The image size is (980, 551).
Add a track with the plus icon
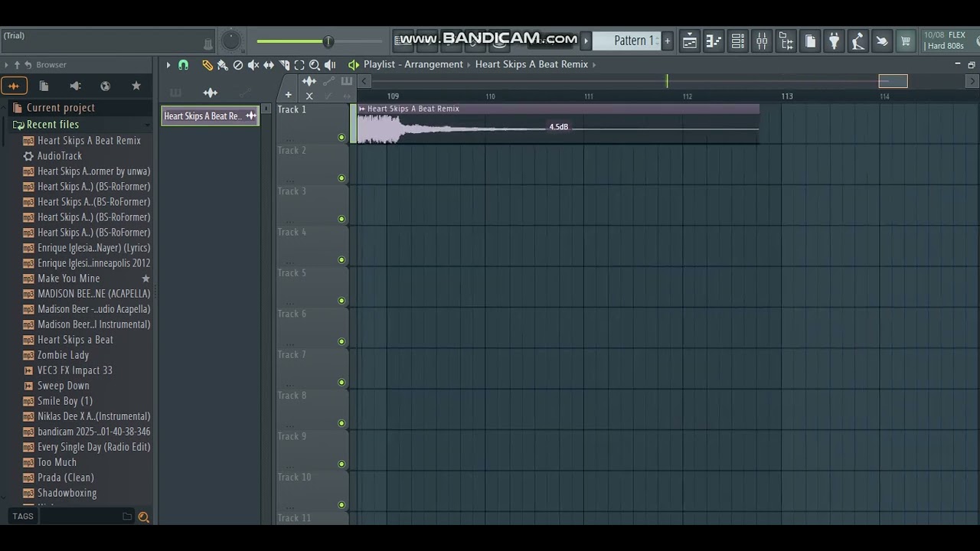tap(288, 96)
